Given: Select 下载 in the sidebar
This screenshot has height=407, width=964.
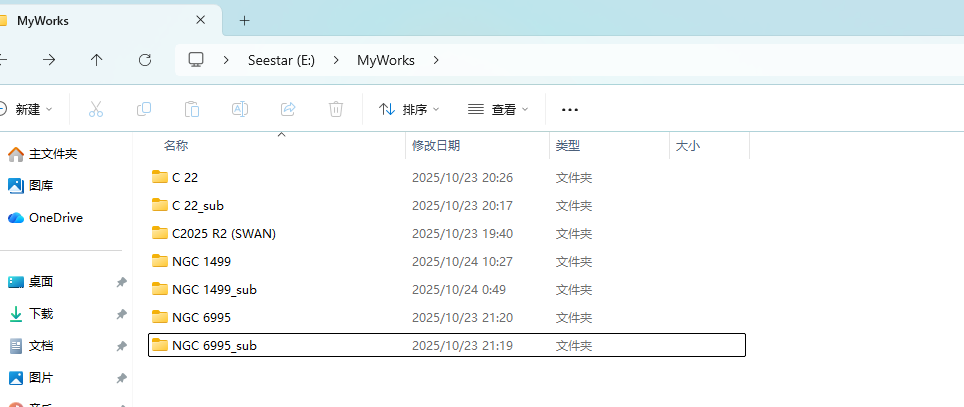Looking at the screenshot, I should pos(41,313).
